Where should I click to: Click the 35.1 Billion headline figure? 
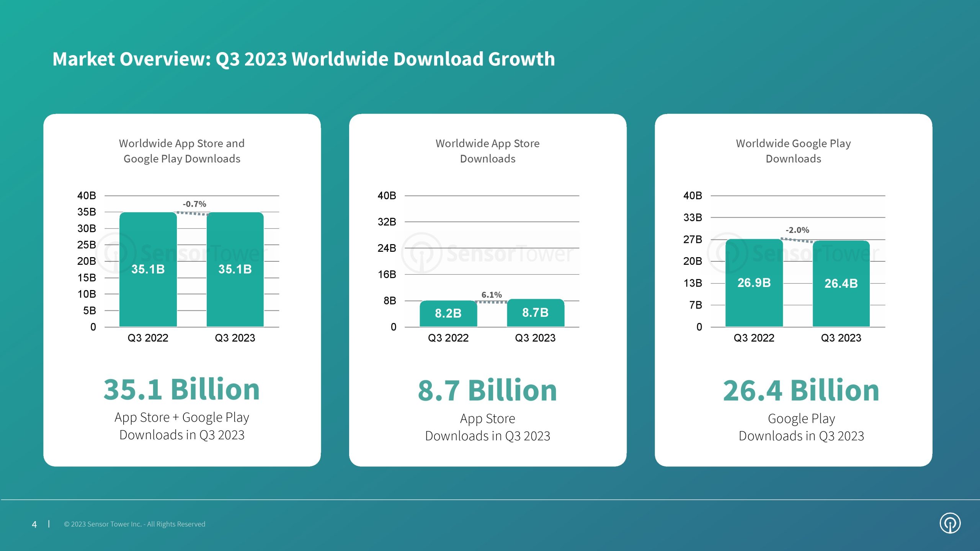pyautogui.click(x=182, y=390)
